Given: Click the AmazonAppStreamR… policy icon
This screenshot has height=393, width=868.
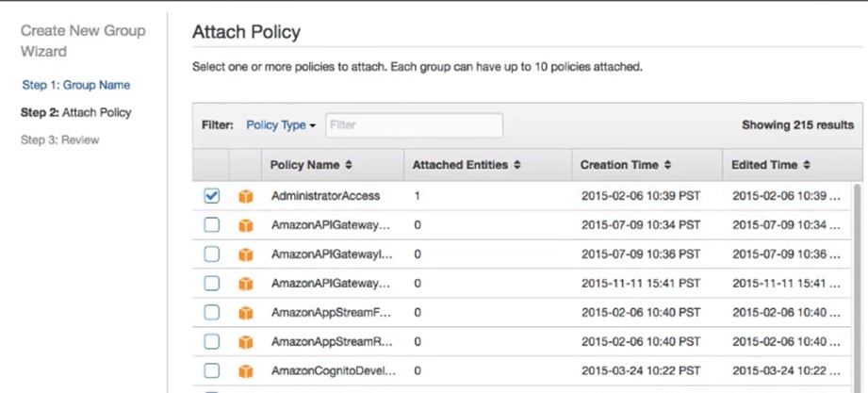Looking at the screenshot, I should pos(245,342).
